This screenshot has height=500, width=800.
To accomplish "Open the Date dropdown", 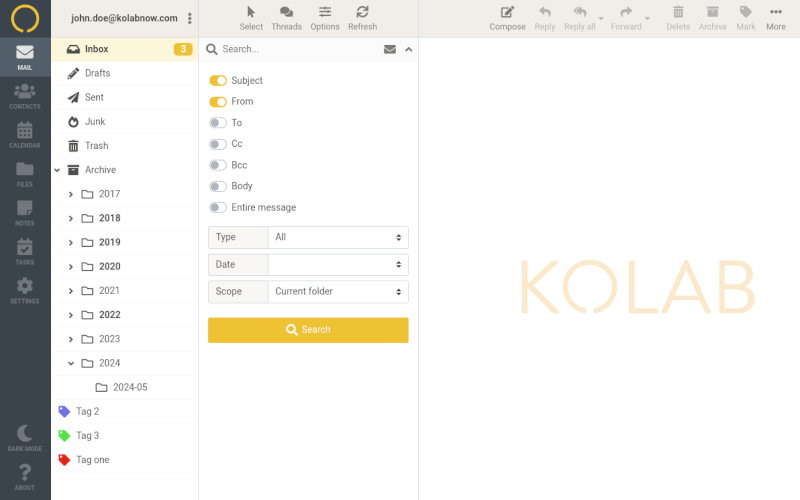I will pos(338,264).
